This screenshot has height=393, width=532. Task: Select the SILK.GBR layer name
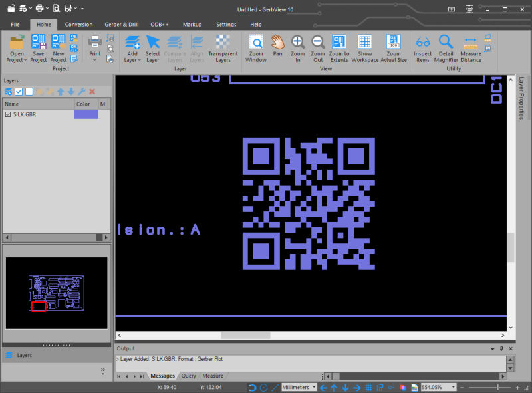(x=25, y=114)
